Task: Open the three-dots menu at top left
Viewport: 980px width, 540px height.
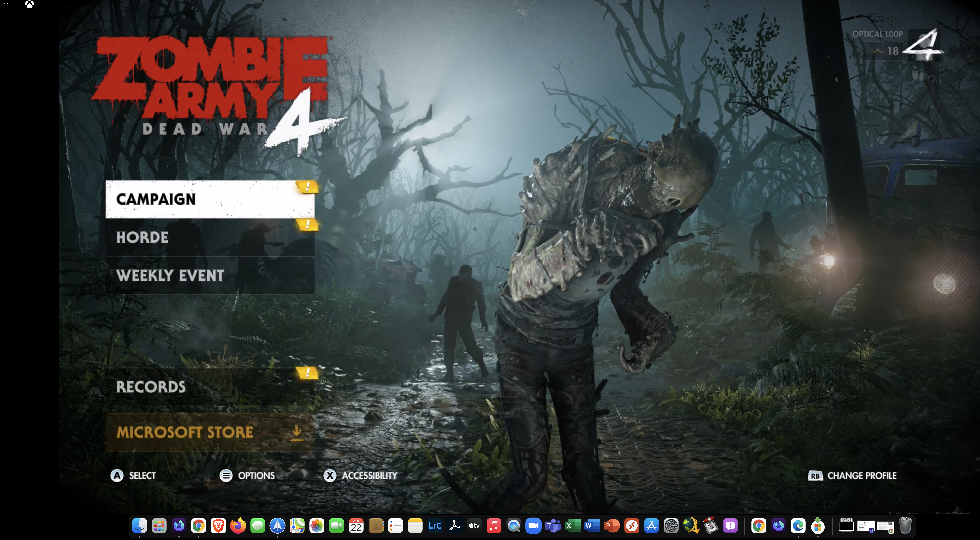Action: (4, 4)
